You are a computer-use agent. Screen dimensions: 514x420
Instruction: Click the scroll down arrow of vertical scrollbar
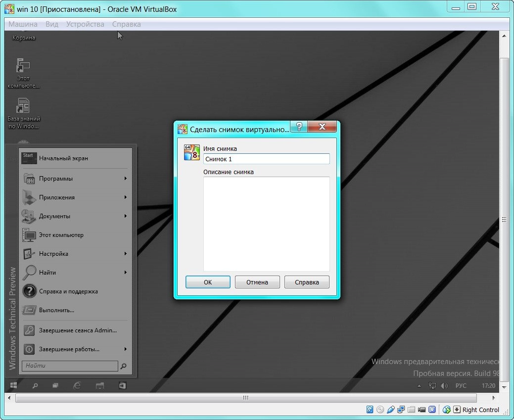tap(504, 387)
